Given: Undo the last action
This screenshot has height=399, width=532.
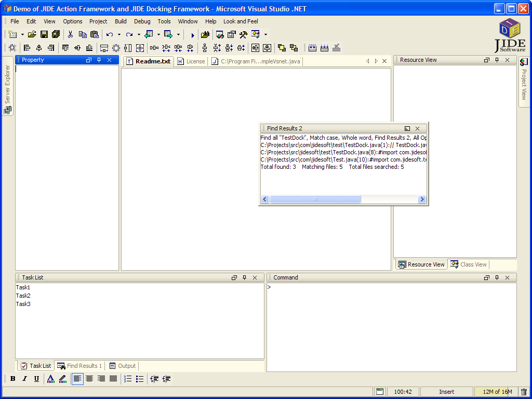Looking at the screenshot, I should [109, 34].
